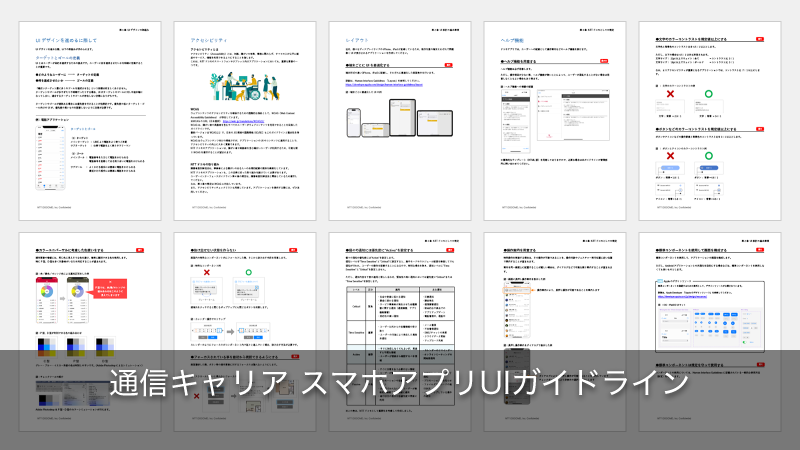Open the page with blue component grid box

click(710, 332)
